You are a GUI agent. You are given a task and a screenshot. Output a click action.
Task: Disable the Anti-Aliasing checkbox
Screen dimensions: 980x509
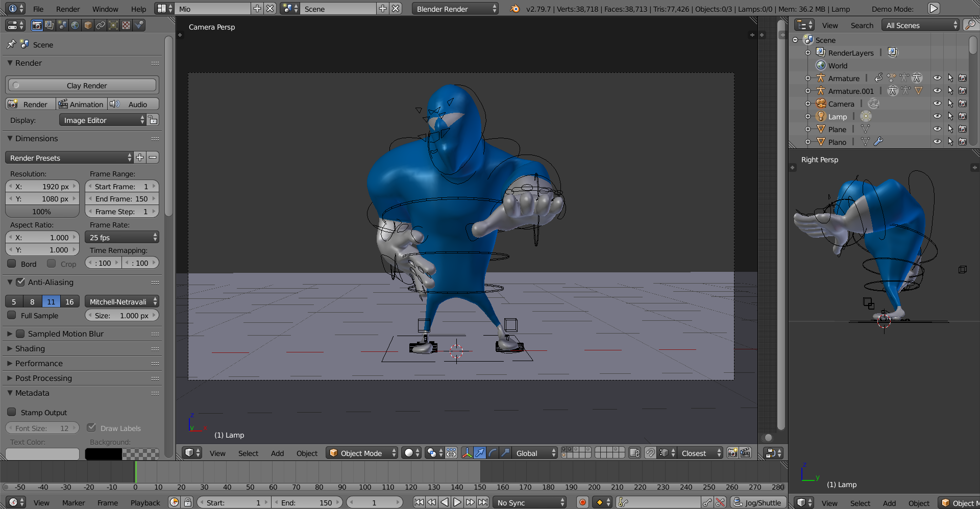pos(21,282)
